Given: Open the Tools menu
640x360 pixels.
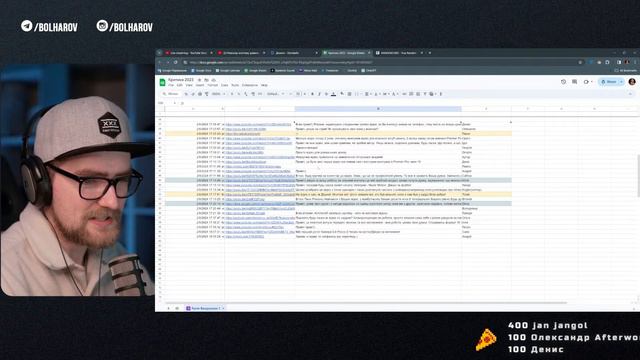Looking at the screenshot, I should (235, 85).
